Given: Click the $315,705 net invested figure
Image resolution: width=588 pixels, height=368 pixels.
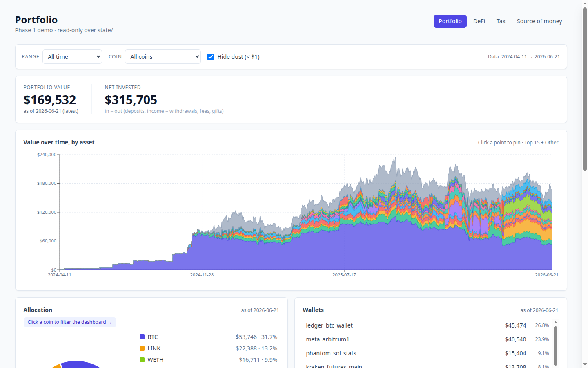Looking at the screenshot, I should pyautogui.click(x=131, y=100).
